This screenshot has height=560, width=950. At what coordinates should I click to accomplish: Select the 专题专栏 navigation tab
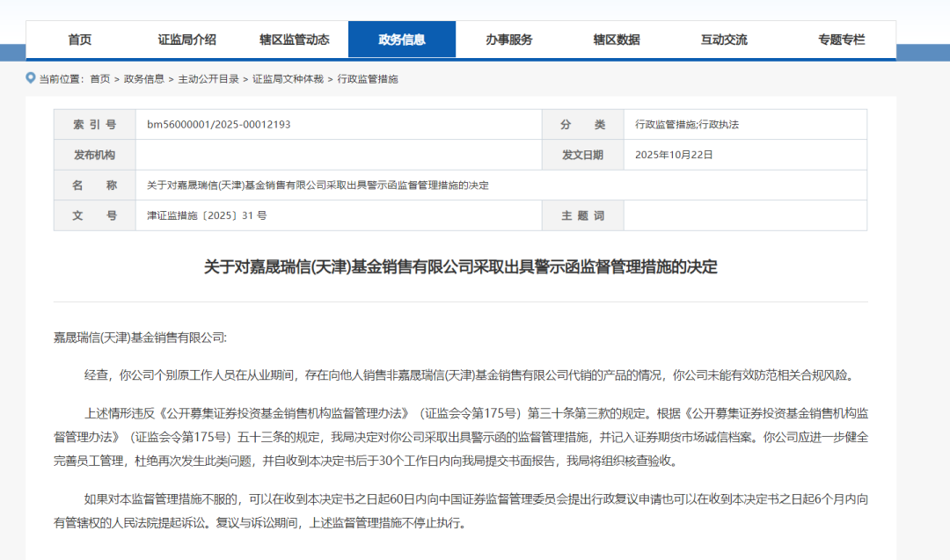coord(842,40)
